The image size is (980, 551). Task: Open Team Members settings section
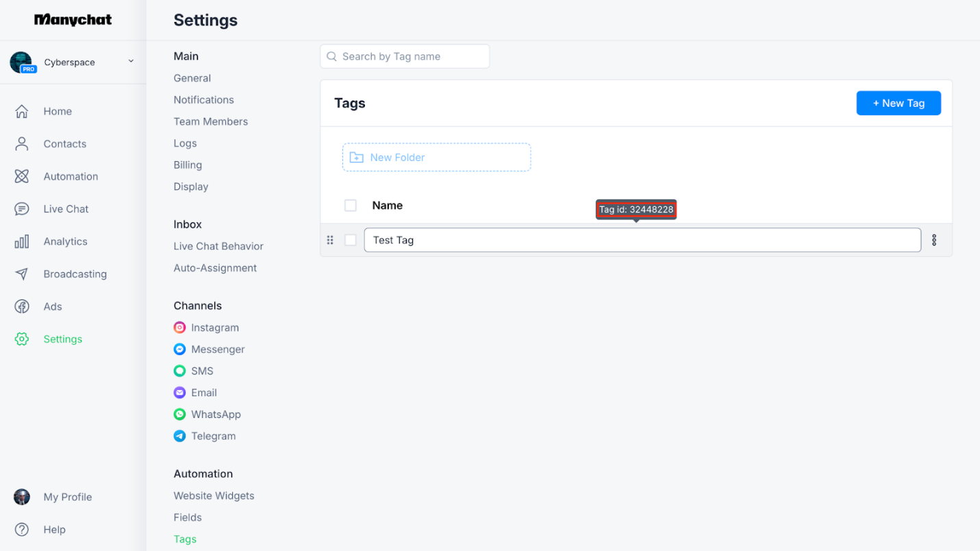pos(210,121)
